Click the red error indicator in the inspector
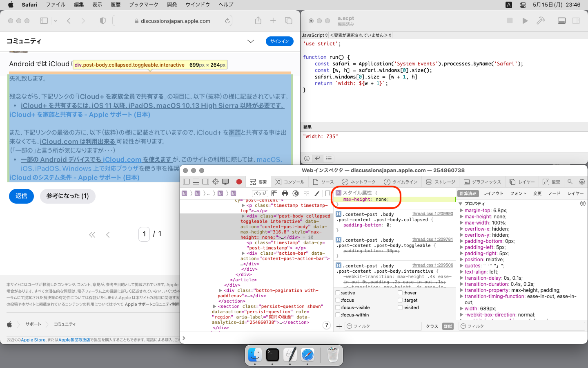Viewport: 588px width, 368px height. click(x=239, y=182)
